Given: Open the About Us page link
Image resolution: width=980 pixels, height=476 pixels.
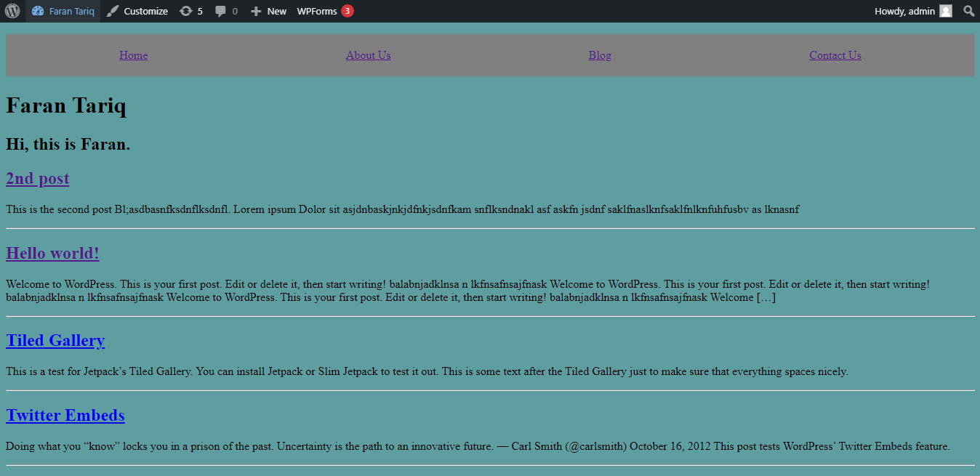Looking at the screenshot, I should (368, 55).
